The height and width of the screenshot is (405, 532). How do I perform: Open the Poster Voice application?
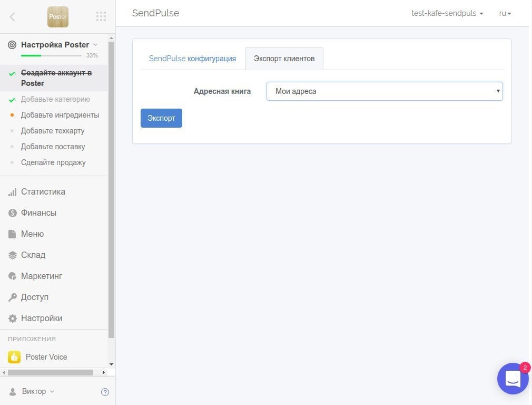click(x=46, y=357)
